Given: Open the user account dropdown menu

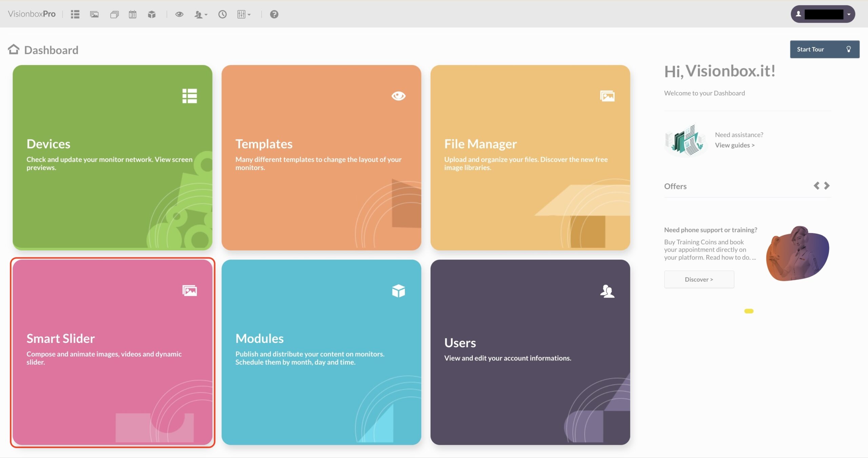Looking at the screenshot, I should (x=823, y=14).
